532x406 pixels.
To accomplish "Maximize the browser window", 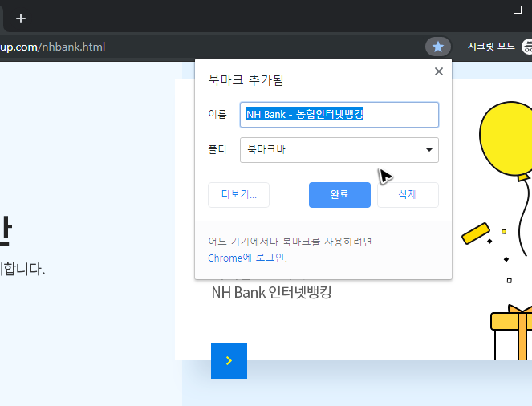I will tap(517, 10).
